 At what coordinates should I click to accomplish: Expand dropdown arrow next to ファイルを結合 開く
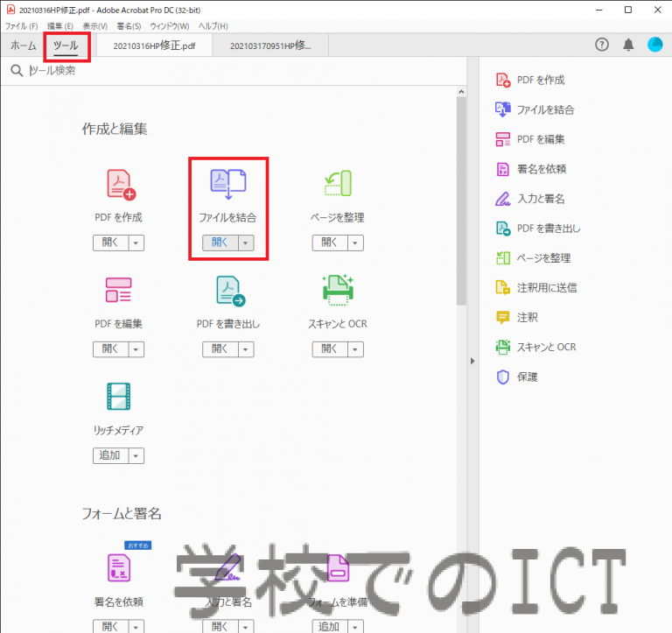[x=246, y=243]
